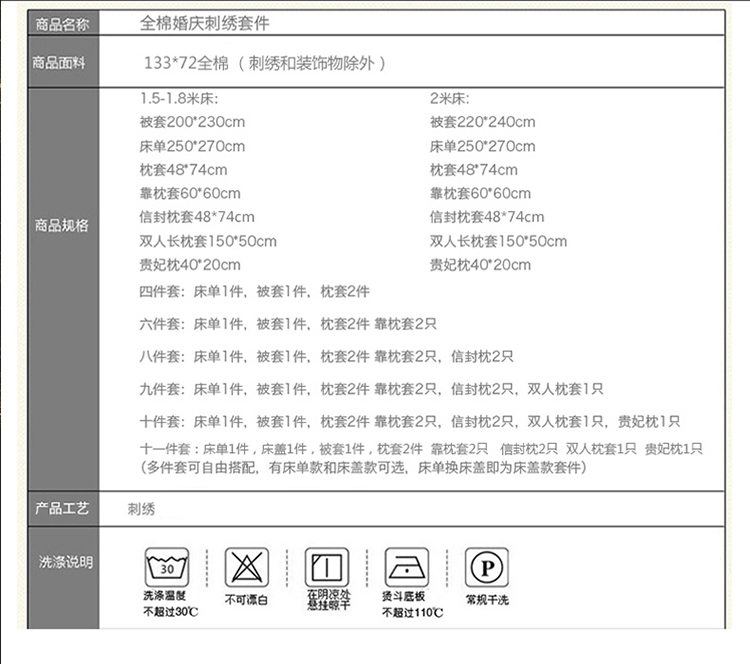This screenshot has height=664, width=750.
Task: Select the 产品工艺 header cell
Action: (61, 508)
